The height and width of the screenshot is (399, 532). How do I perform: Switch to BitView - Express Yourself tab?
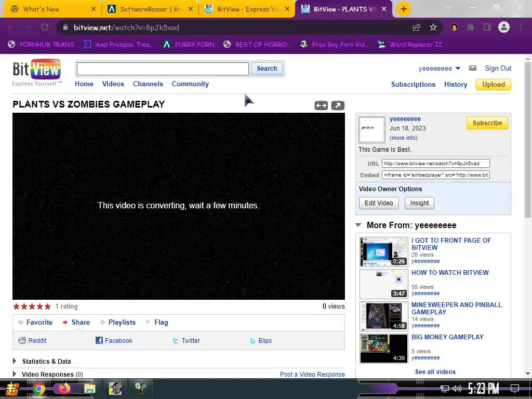247,9
